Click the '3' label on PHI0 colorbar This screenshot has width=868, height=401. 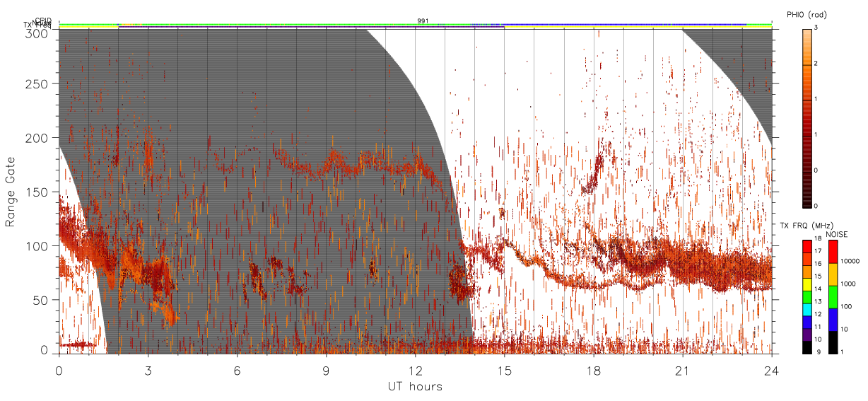pyautogui.click(x=817, y=29)
